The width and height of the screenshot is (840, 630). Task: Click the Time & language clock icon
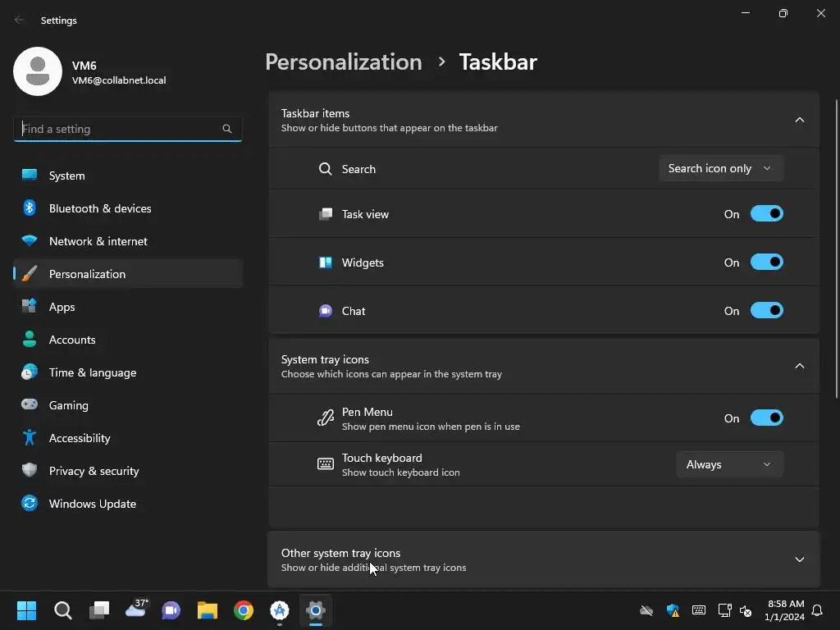coord(30,372)
